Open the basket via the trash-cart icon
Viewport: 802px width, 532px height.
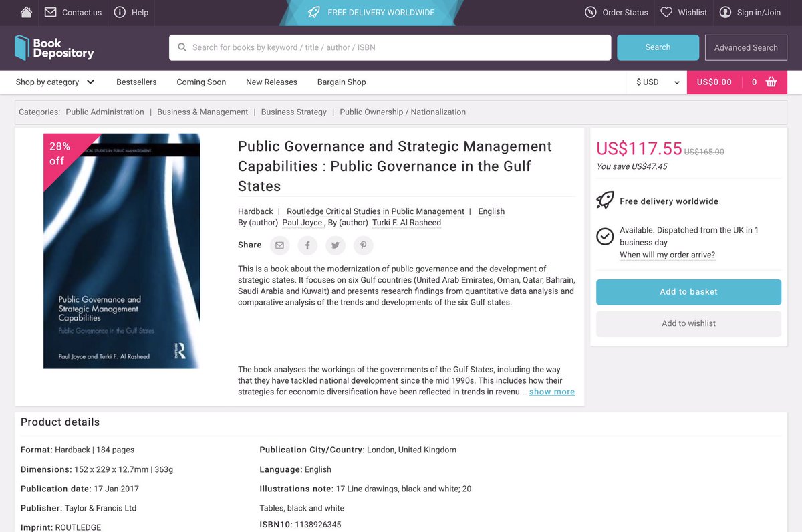coord(771,82)
